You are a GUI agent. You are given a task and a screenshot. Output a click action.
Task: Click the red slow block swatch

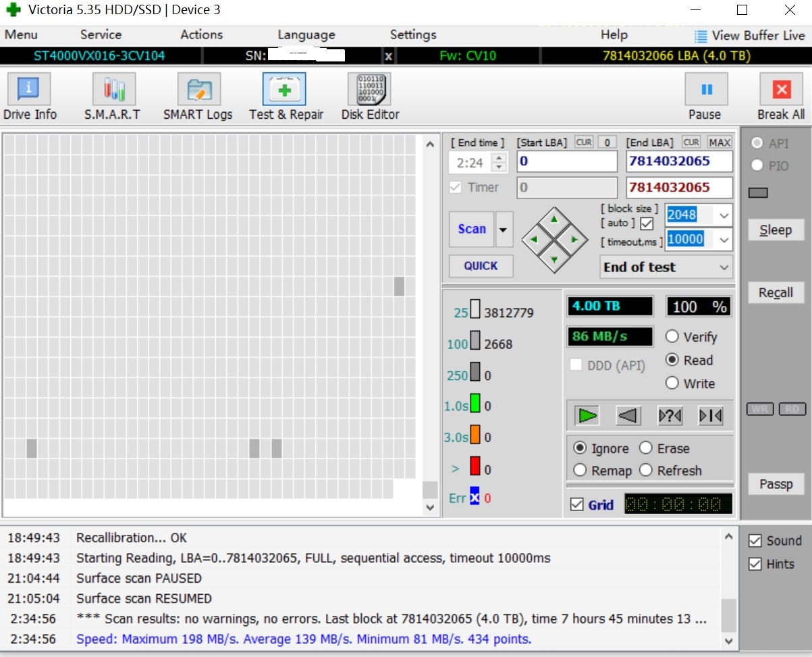(x=475, y=467)
